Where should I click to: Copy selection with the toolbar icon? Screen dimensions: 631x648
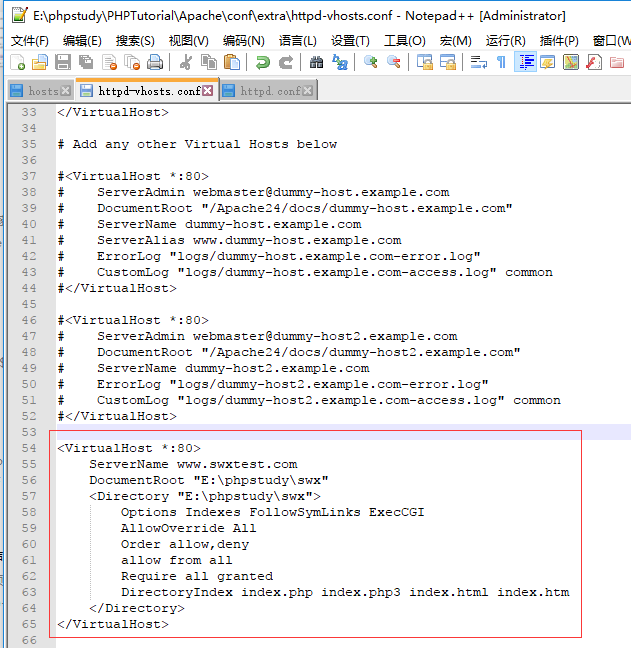point(209,62)
